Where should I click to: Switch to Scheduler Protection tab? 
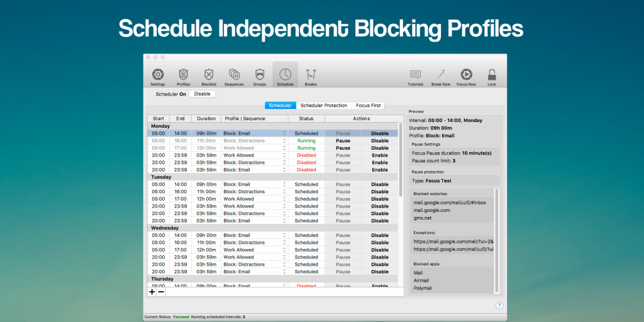(324, 106)
